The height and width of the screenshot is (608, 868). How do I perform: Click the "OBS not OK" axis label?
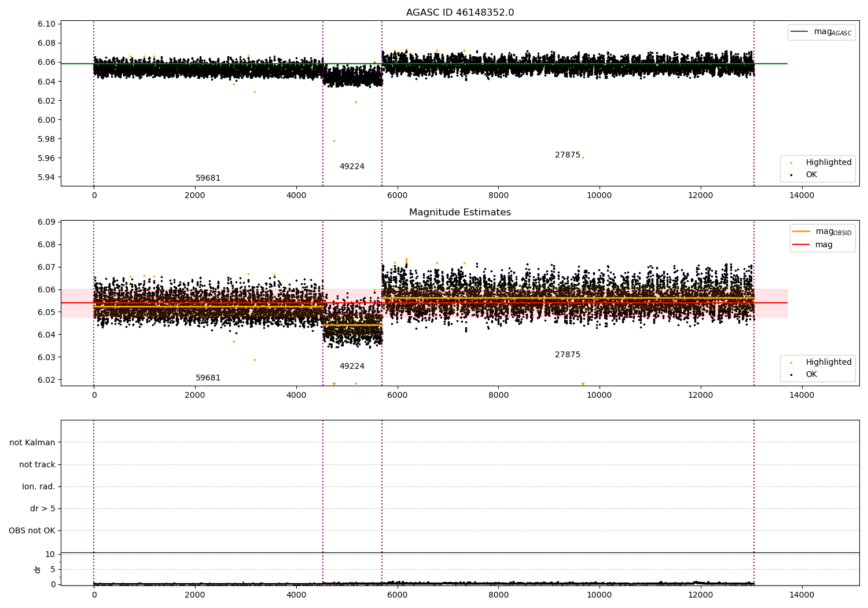[x=32, y=531]
